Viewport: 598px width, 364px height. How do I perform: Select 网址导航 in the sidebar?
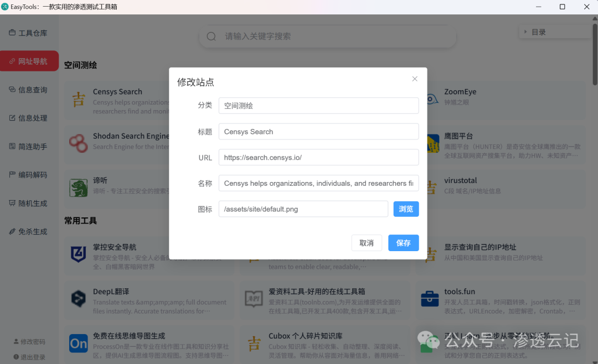29,61
